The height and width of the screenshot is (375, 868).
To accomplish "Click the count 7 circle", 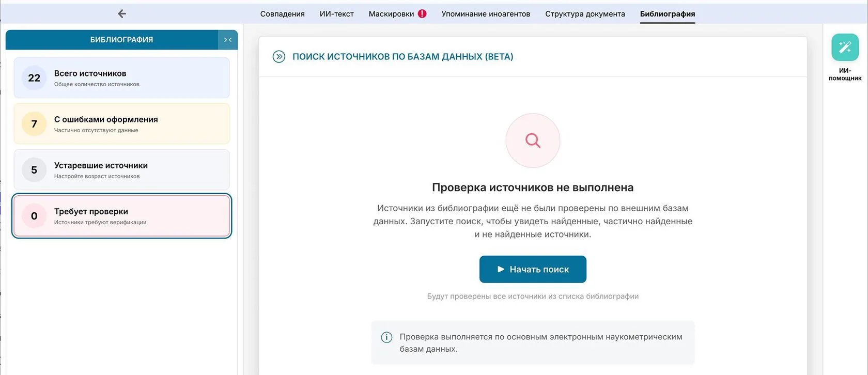I will [x=34, y=124].
